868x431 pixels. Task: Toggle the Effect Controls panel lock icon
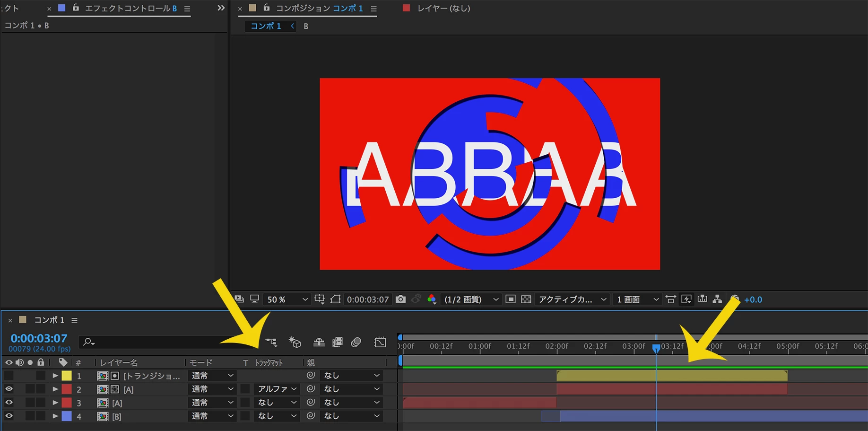[x=76, y=8]
